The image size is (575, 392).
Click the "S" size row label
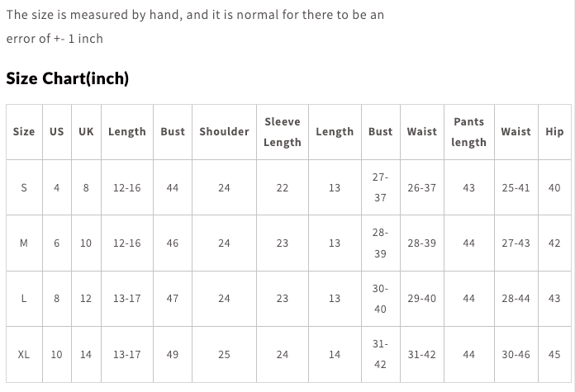click(x=24, y=187)
